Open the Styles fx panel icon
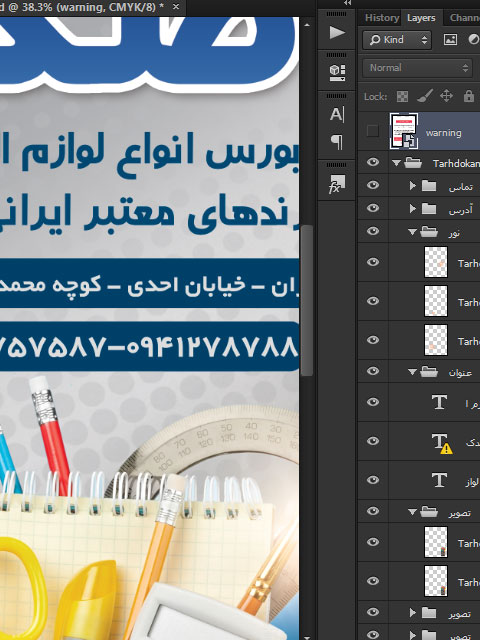 (x=337, y=184)
